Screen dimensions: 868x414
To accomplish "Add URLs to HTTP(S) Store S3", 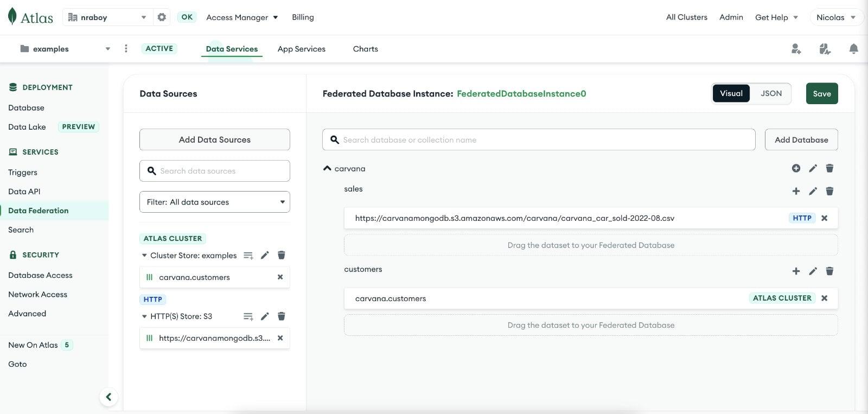I will point(248,316).
